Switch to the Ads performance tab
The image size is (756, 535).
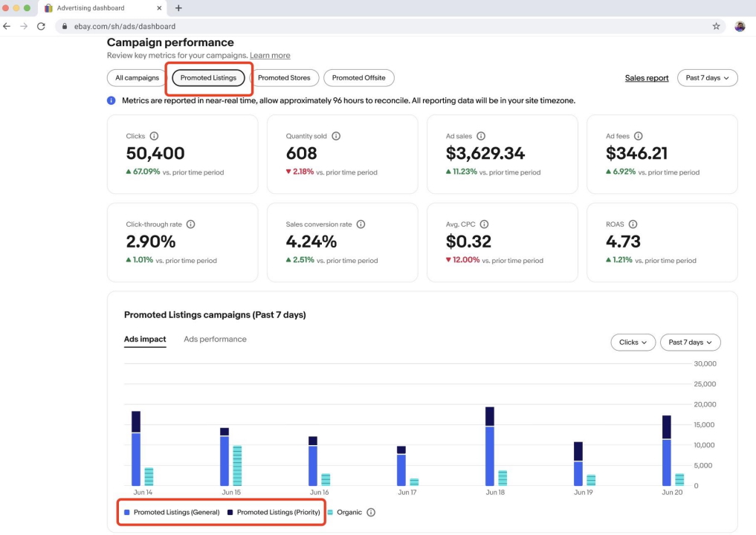click(x=215, y=340)
